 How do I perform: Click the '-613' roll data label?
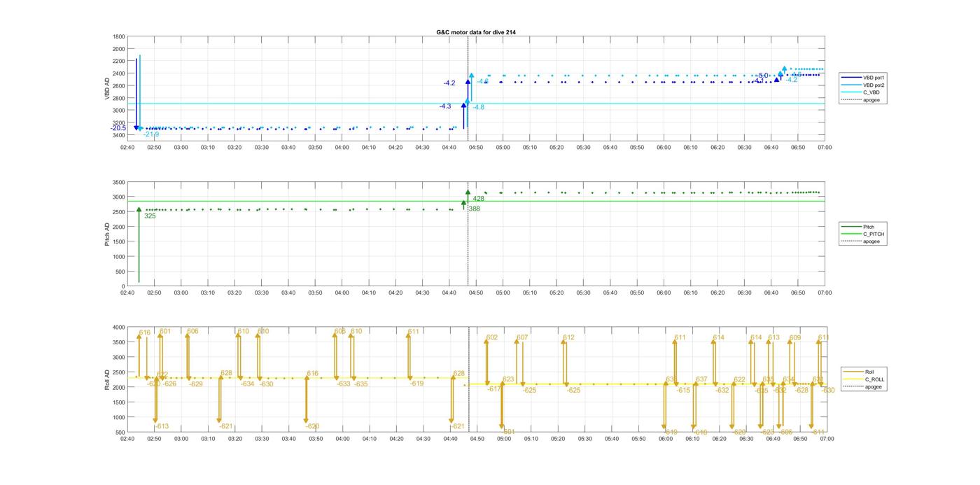point(162,426)
